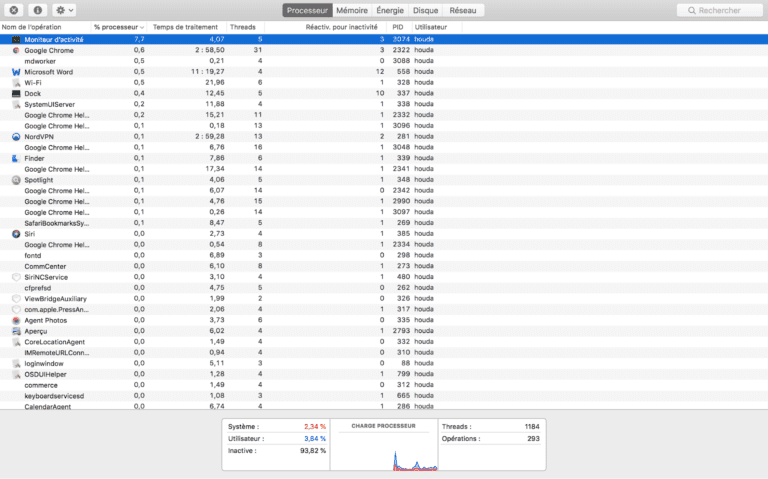This screenshot has height=479, width=768.
Task: Open the gear actions dropdown menu
Action: (64, 10)
